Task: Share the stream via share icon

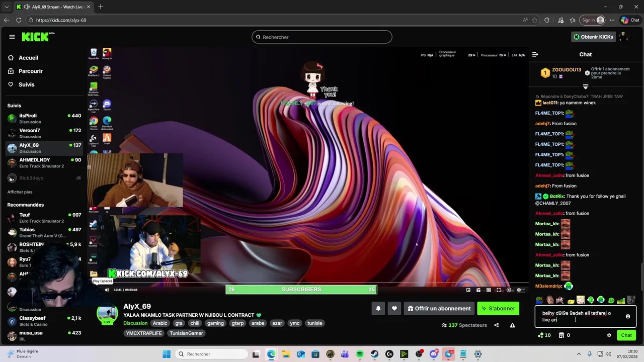Action: [x=497, y=325]
